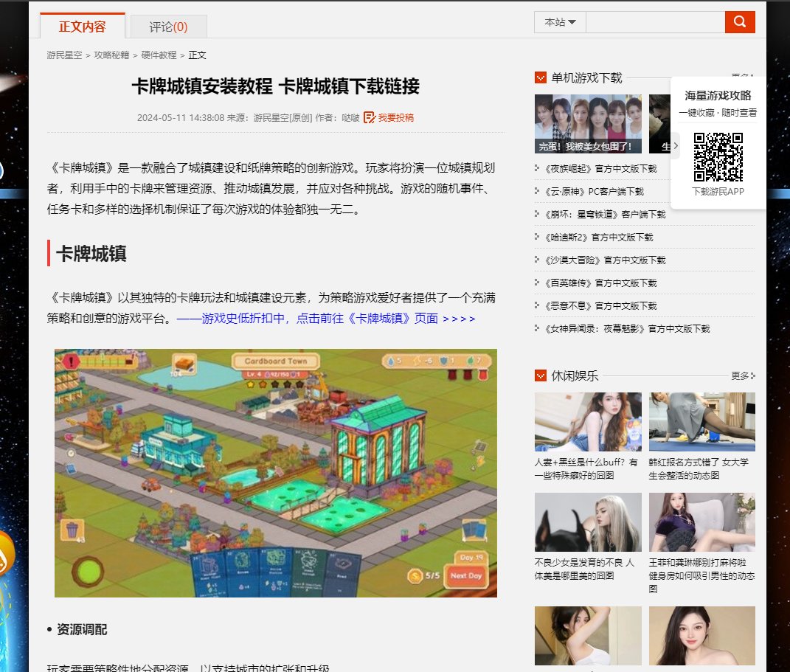Click the orange brick resource icon in game image
The width and height of the screenshot is (790, 672).
[x=184, y=364]
